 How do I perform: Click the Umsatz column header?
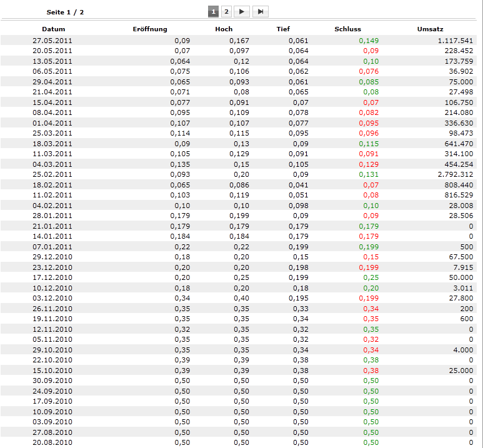tap(430, 29)
